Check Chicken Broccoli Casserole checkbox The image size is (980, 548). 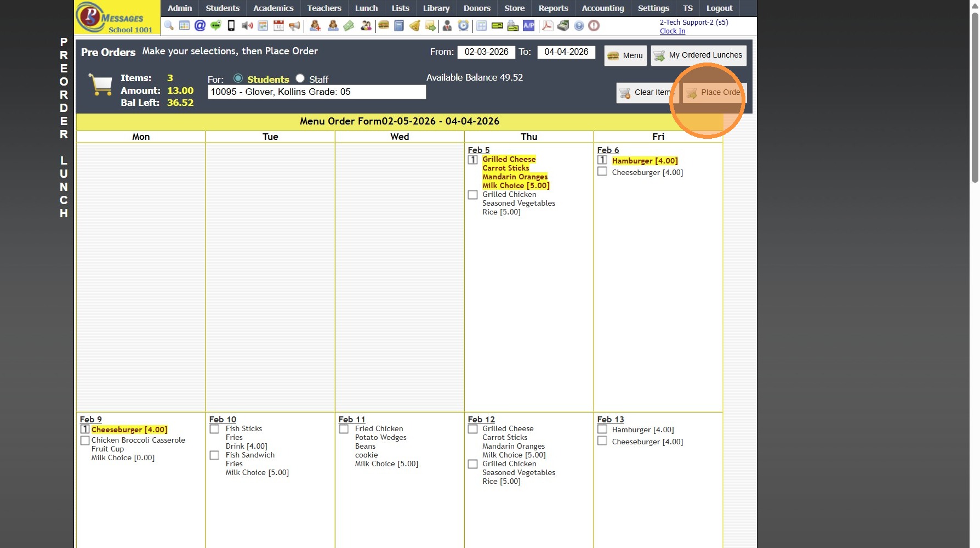pos(84,440)
